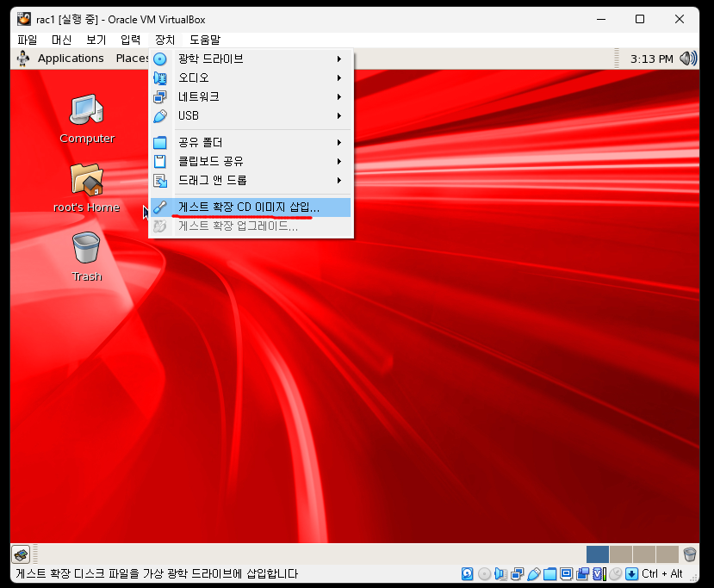Click the Ctrl + Alt host key text
The image size is (714, 588).
coord(662,574)
